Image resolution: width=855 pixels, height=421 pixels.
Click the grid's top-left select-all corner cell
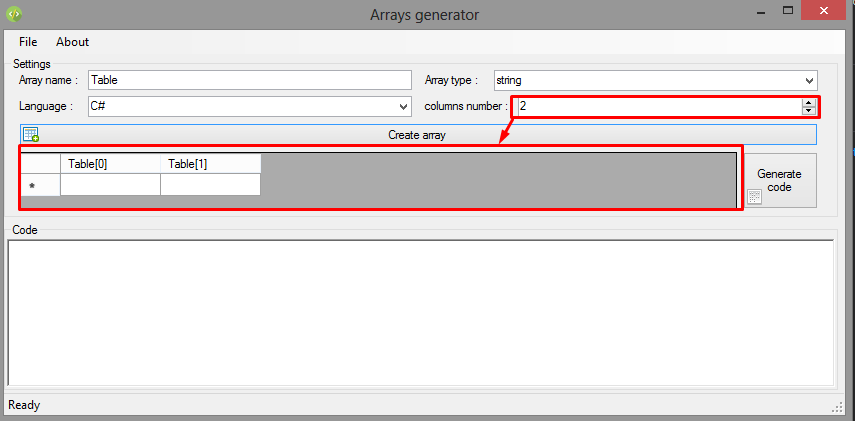pos(40,164)
